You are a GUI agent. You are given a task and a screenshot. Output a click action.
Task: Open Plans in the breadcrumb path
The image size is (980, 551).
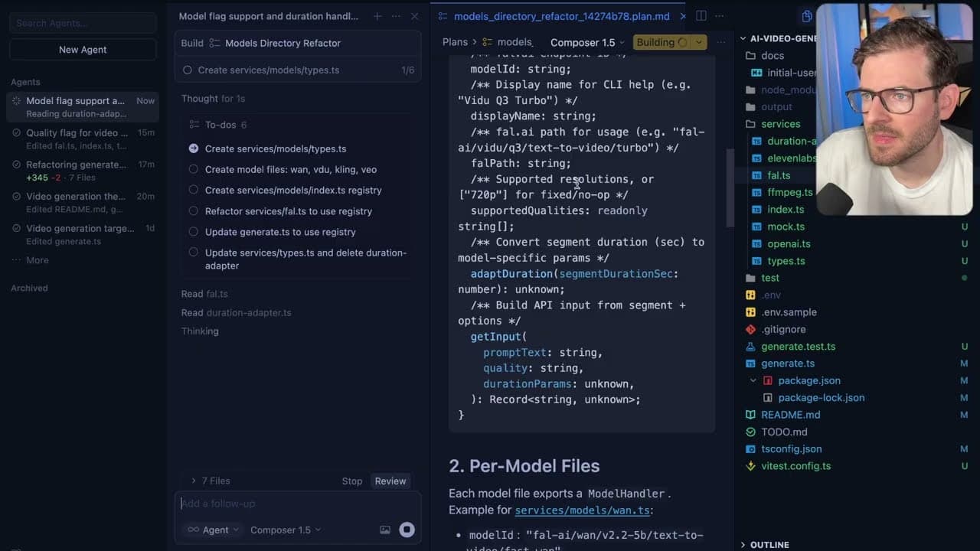click(x=455, y=42)
